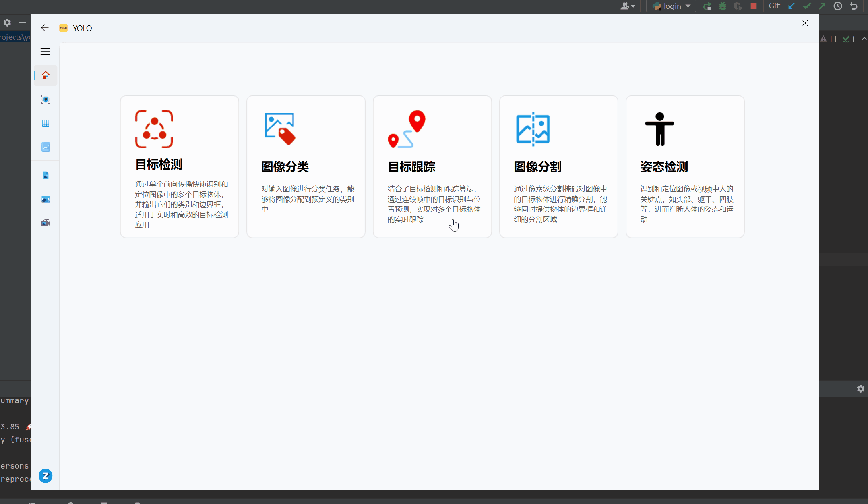Select the image file icon in sidebar
The width and height of the screenshot is (868, 504).
46,175
